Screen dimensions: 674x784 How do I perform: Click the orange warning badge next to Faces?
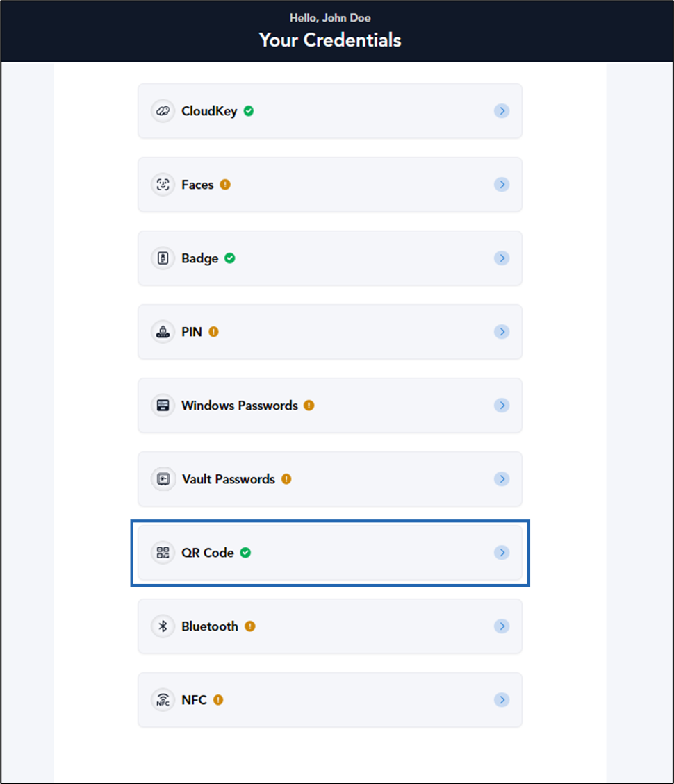pyautogui.click(x=225, y=185)
